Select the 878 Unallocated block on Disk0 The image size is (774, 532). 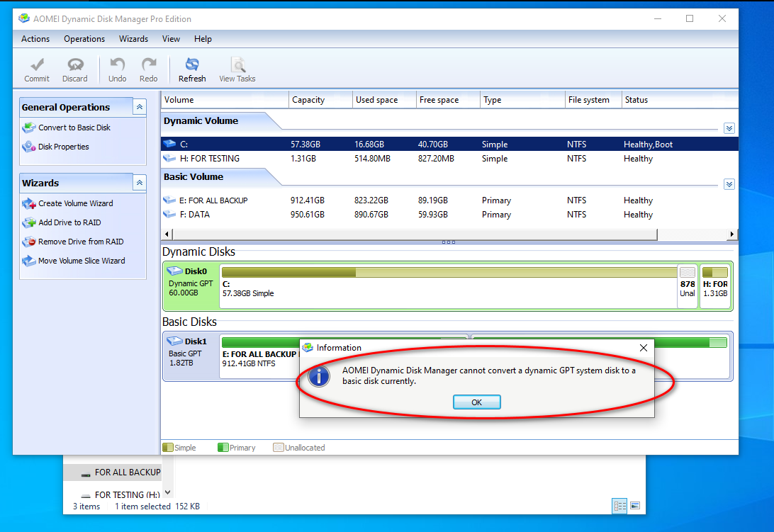(x=687, y=286)
